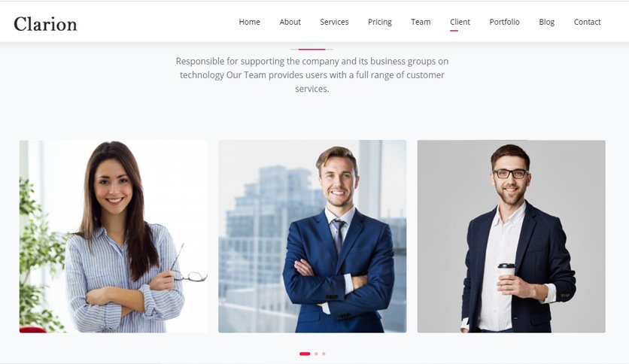Select the man holding coffee cup photo
This screenshot has height=364, width=629.
pos(511,236)
